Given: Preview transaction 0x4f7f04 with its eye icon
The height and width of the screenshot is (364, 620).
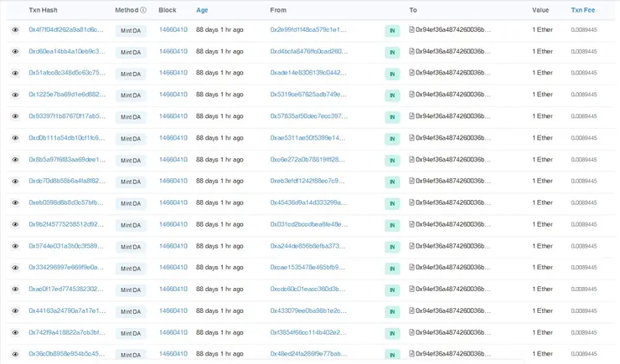Looking at the screenshot, I should [15, 30].
